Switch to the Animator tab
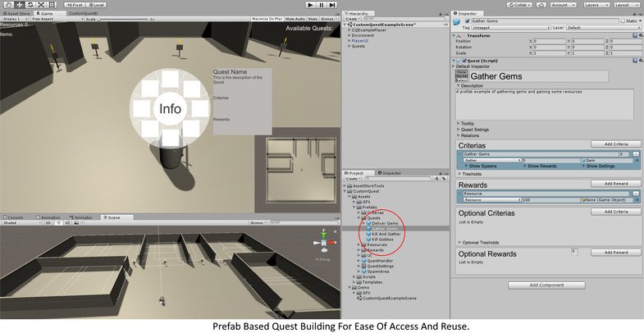Image resolution: width=644 pixels, height=333 pixels. pyautogui.click(x=80, y=217)
